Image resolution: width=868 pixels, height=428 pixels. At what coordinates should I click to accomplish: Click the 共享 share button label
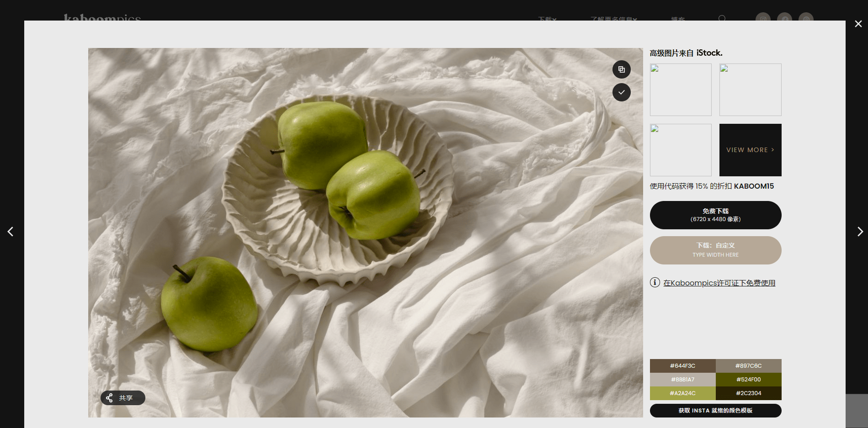pos(126,398)
